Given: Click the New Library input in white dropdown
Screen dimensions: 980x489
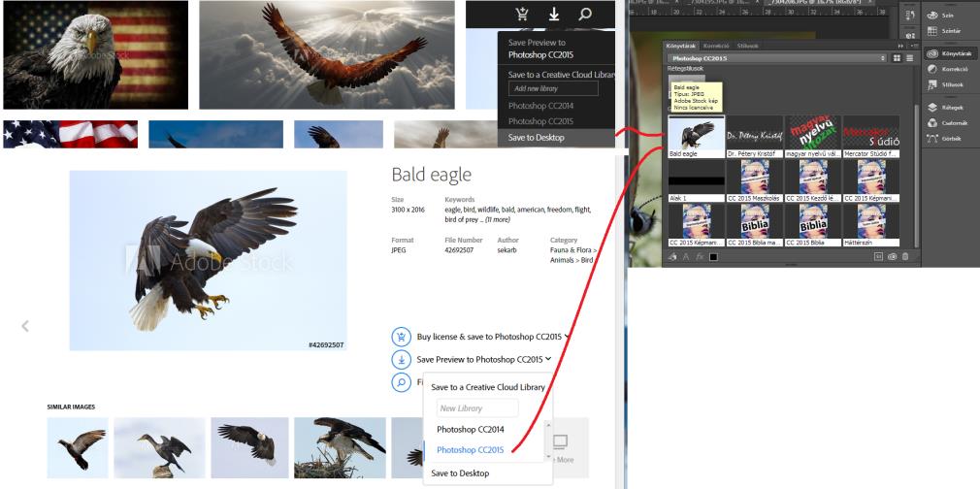Looking at the screenshot, I should tap(476, 408).
